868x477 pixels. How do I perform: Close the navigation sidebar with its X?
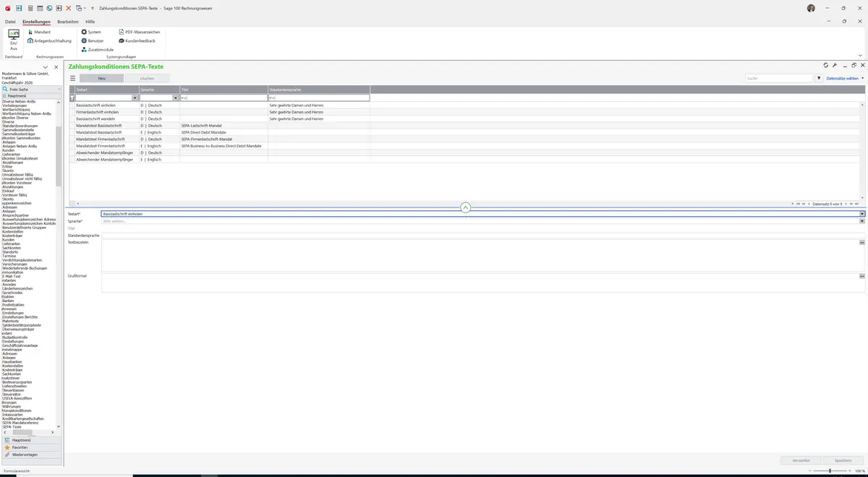(x=56, y=67)
